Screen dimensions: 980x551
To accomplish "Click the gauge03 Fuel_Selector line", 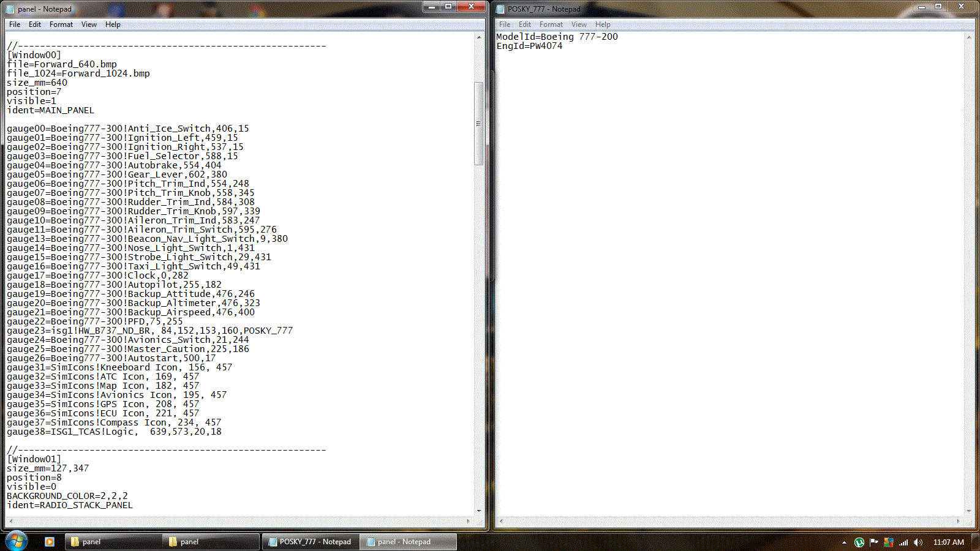I will point(123,156).
